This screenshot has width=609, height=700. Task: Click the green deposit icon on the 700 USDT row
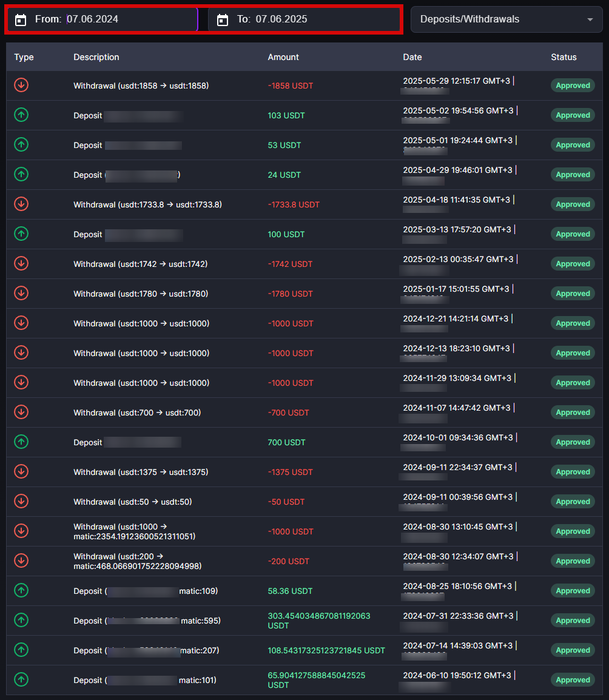[21, 442]
